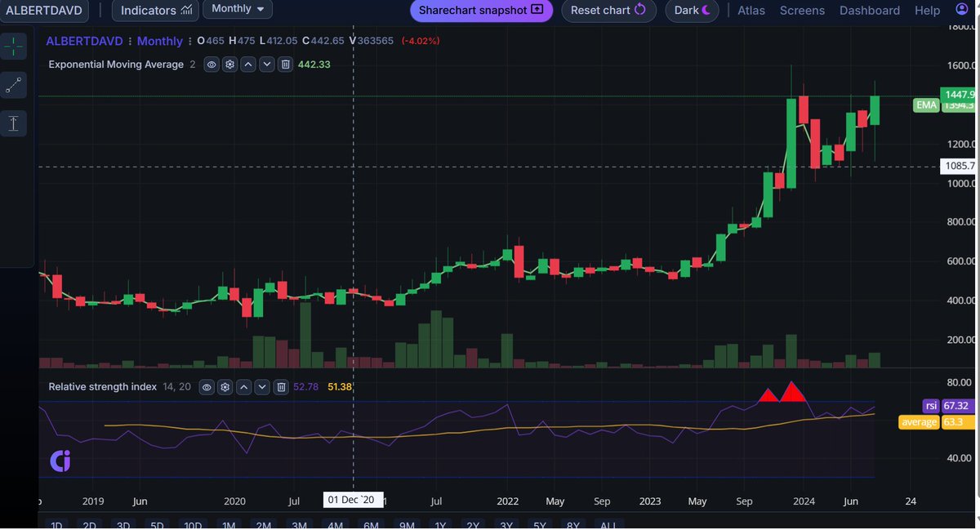Image resolution: width=980 pixels, height=530 pixels.
Task: Click the 1085.7 crosshair price label
Action: pyautogui.click(x=960, y=166)
